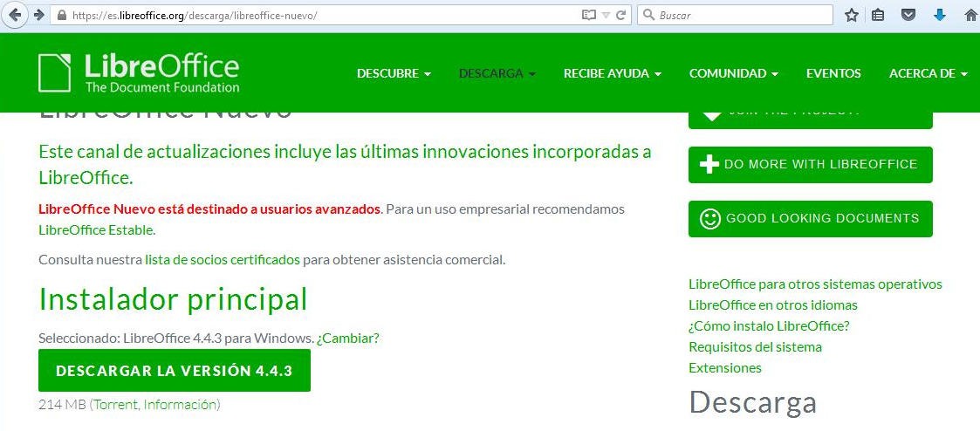This screenshot has height=431, width=980.
Task: Click the LibreOffice logo
Action: pyautogui.click(x=139, y=73)
